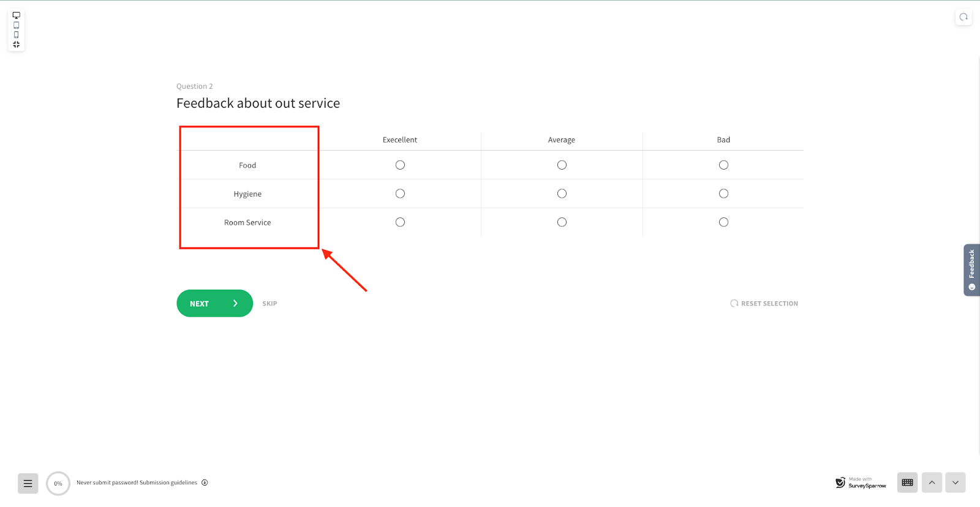Go to next question using down chevron
The height and width of the screenshot is (507, 980).
(955, 483)
